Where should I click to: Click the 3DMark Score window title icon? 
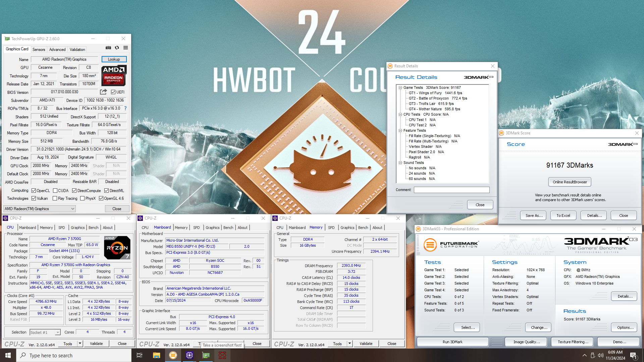tap(501, 133)
